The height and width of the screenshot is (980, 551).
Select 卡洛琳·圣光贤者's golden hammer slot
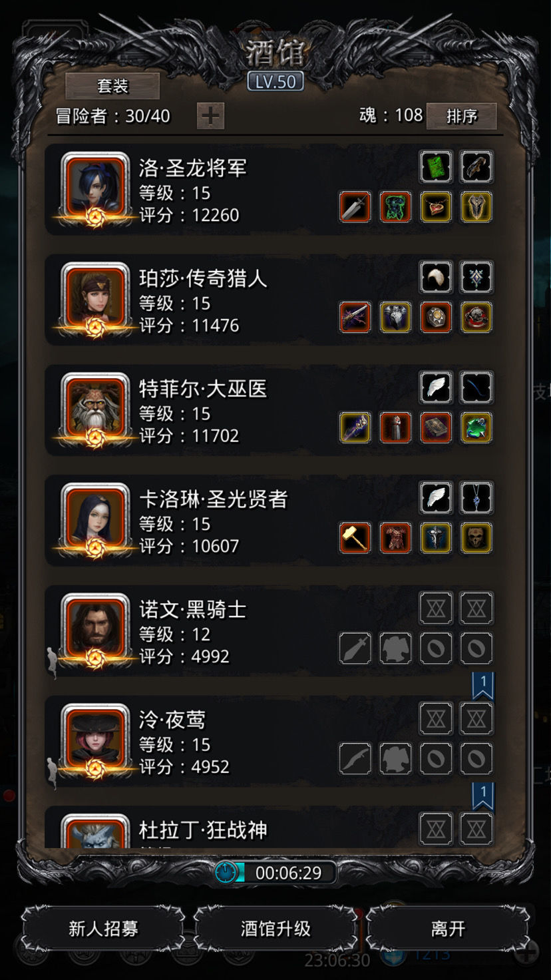[355, 538]
